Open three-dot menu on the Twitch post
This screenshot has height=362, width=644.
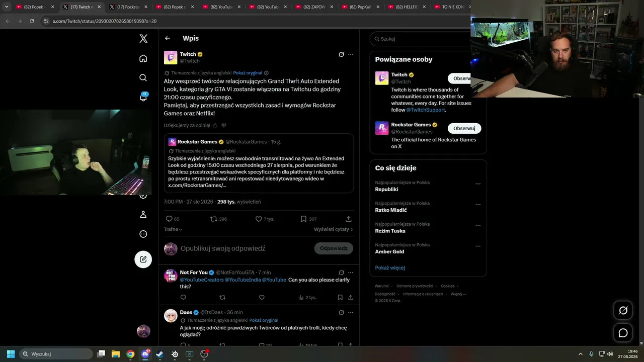point(351,54)
